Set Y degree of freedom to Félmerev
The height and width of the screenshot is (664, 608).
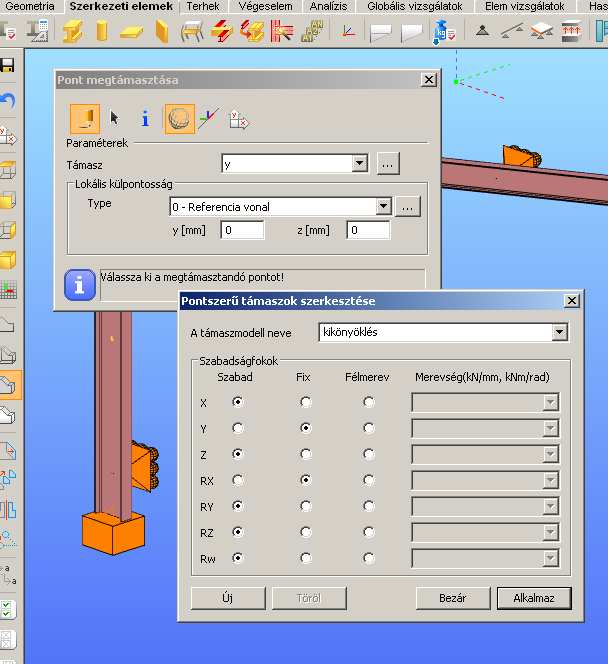(369, 428)
